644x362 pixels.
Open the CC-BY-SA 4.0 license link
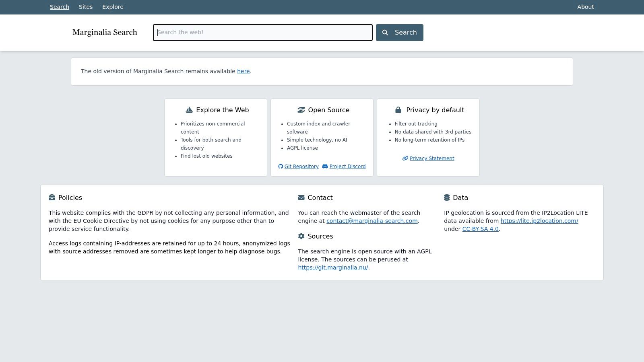click(481, 229)
